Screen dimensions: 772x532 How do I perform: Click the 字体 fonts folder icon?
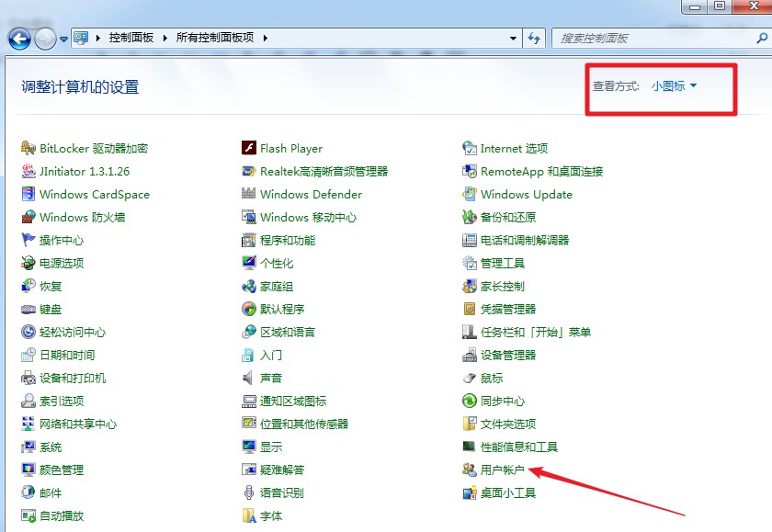click(249, 515)
